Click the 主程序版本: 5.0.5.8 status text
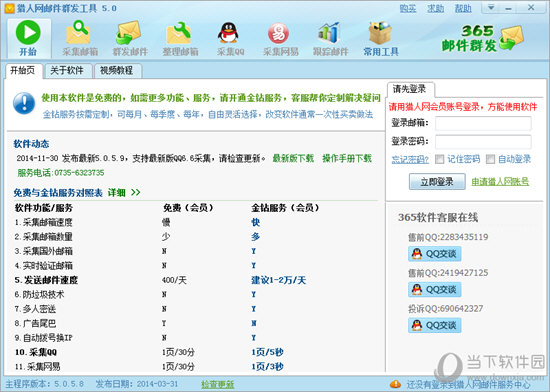 click(x=44, y=384)
